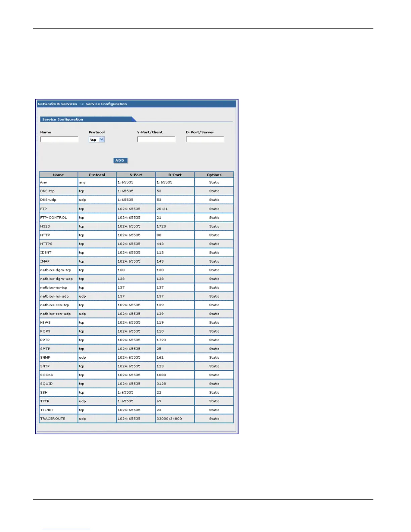Click Networks & Services breadcrumb
The height and width of the screenshot is (532, 411).
(57, 104)
